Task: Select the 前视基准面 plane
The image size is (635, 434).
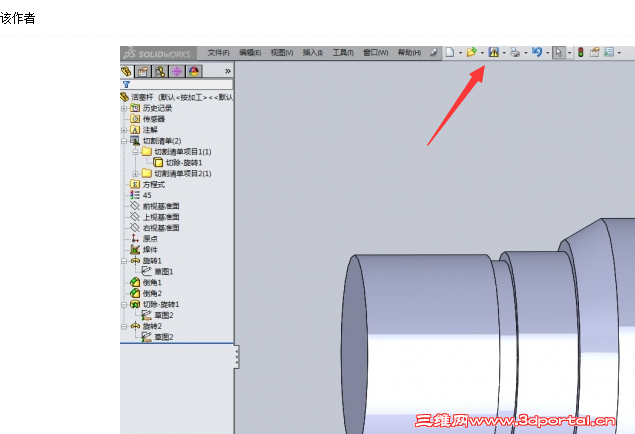Action: pos(155,206)
